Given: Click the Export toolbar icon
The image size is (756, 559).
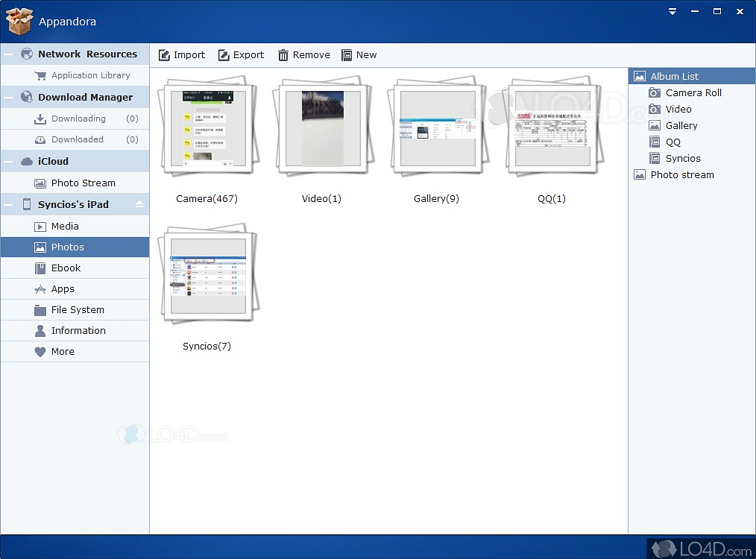Looking at the screenshot, I should [x=223, y=55].
